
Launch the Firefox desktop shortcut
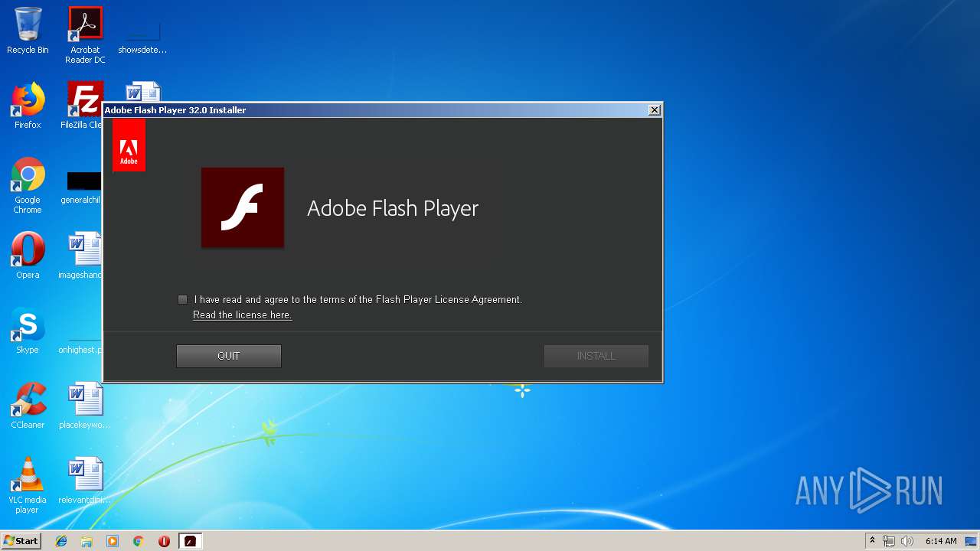coord(28,106)
